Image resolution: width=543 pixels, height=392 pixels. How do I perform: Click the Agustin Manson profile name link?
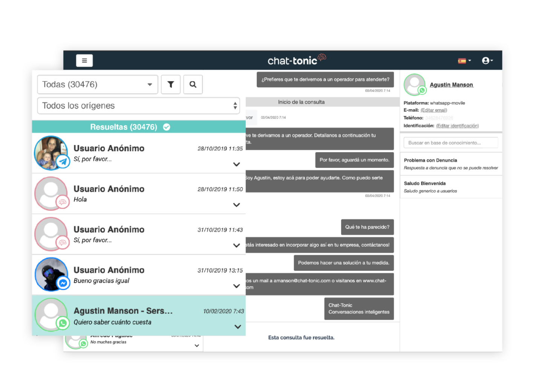(451, 85)
